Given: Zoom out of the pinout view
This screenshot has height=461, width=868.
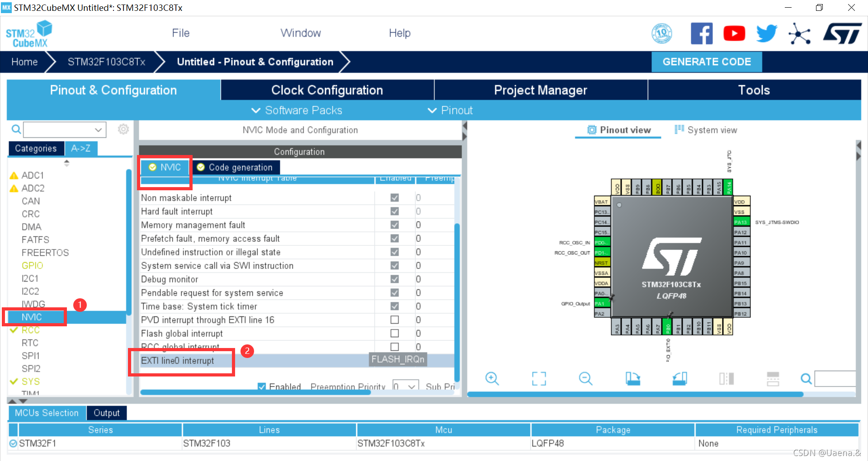Looking at the screenshot, I should (x=585, y=378).
